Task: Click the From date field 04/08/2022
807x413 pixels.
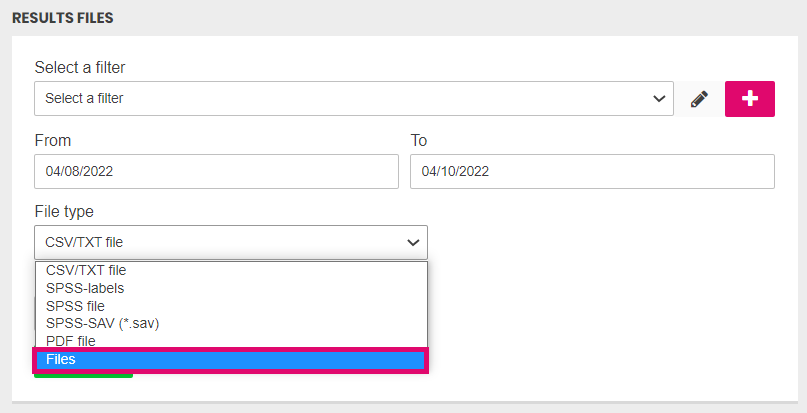Action: (x=216, y=171)
